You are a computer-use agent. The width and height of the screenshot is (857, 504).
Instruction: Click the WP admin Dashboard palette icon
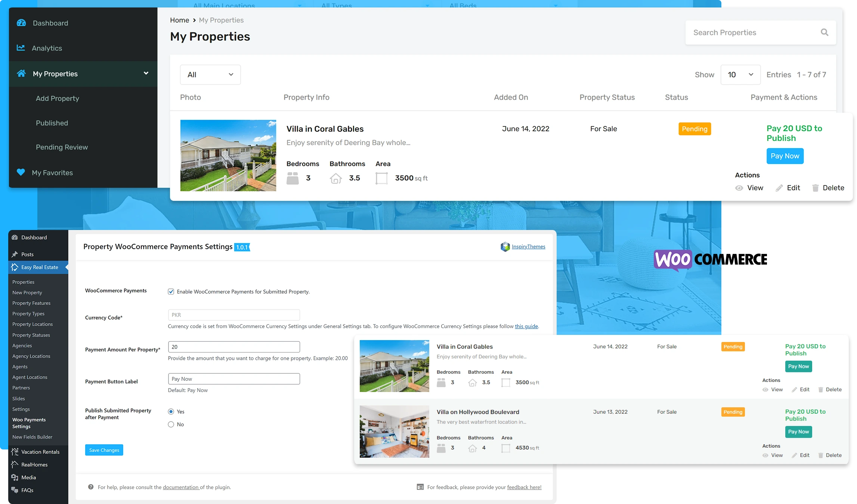tap(15, 237)
